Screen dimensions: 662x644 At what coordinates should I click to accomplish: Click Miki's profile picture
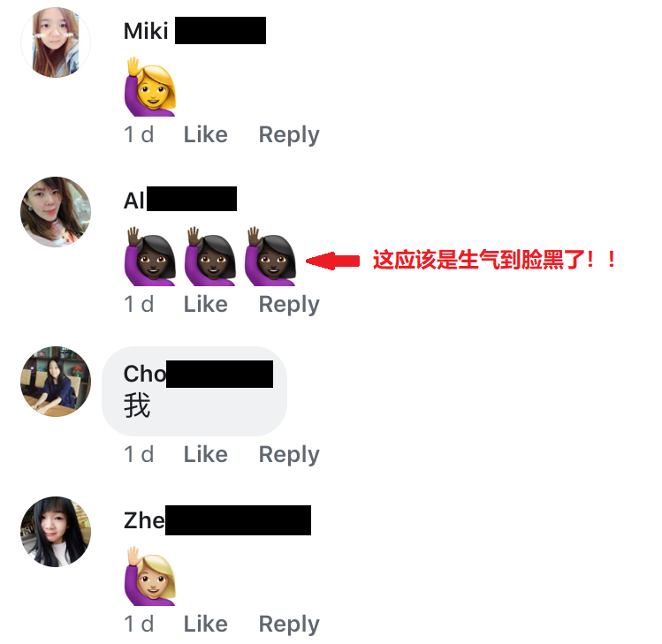56,42
